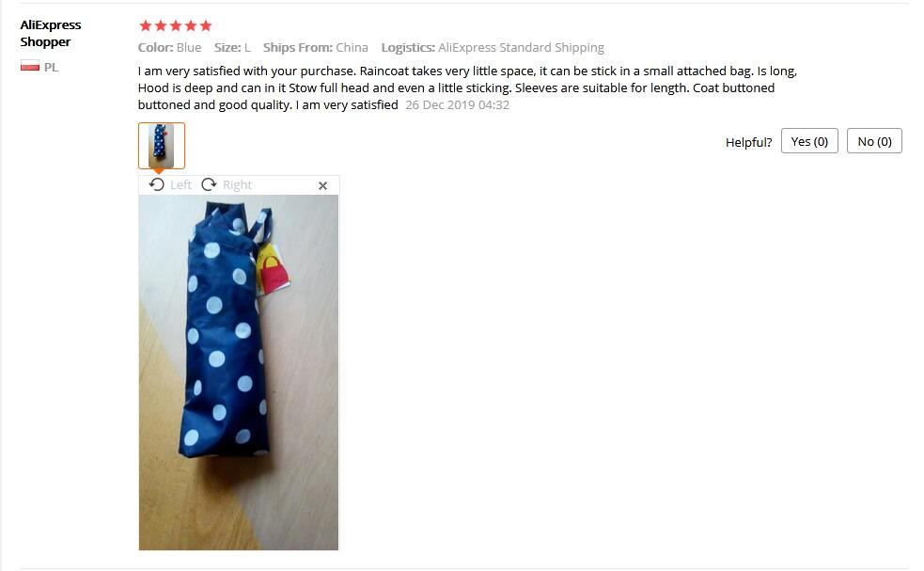The height and width of the screenshot is (571, 924).
Task: Click the Color: Blue attribute
Action: tap(170, 48)
